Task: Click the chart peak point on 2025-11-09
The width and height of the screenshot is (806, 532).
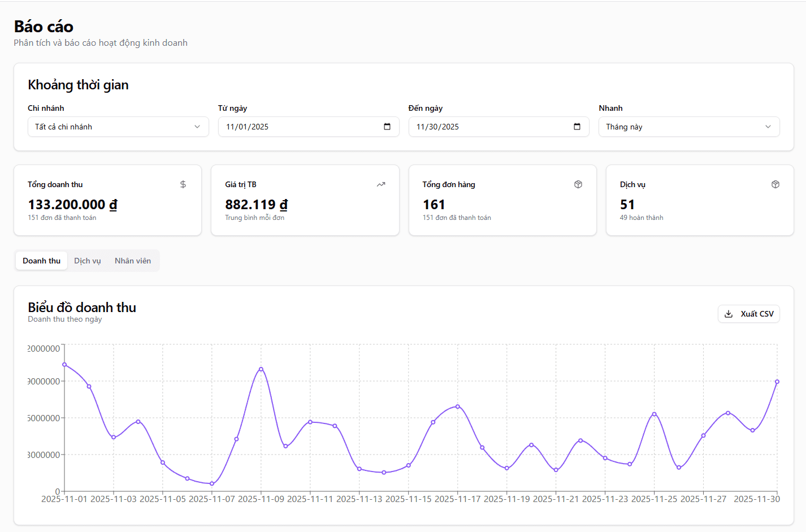Action: (x=261, y=369)
